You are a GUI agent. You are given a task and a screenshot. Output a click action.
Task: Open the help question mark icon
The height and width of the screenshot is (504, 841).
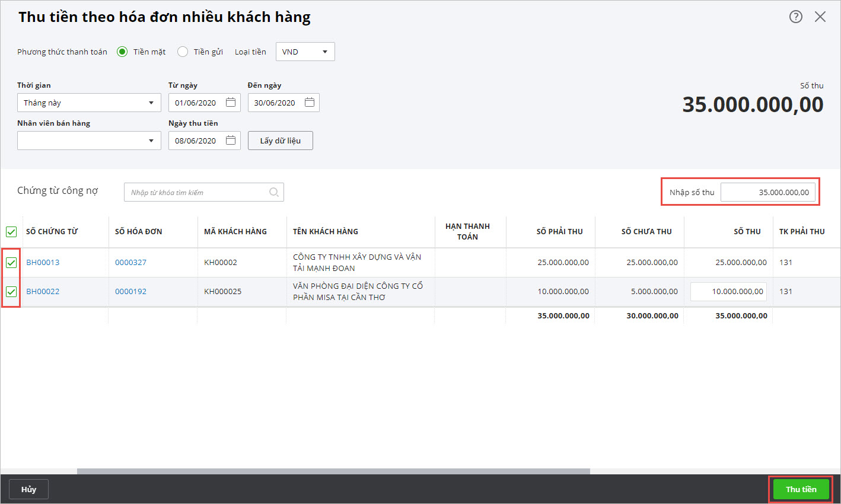point(796,17)
